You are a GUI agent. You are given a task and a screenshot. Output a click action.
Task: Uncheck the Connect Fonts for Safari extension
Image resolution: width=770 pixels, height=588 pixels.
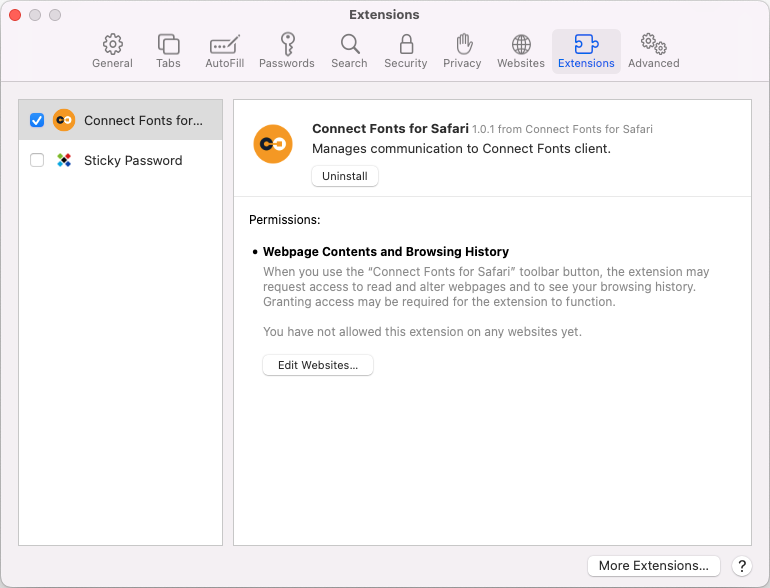click(x=37, y=120)
